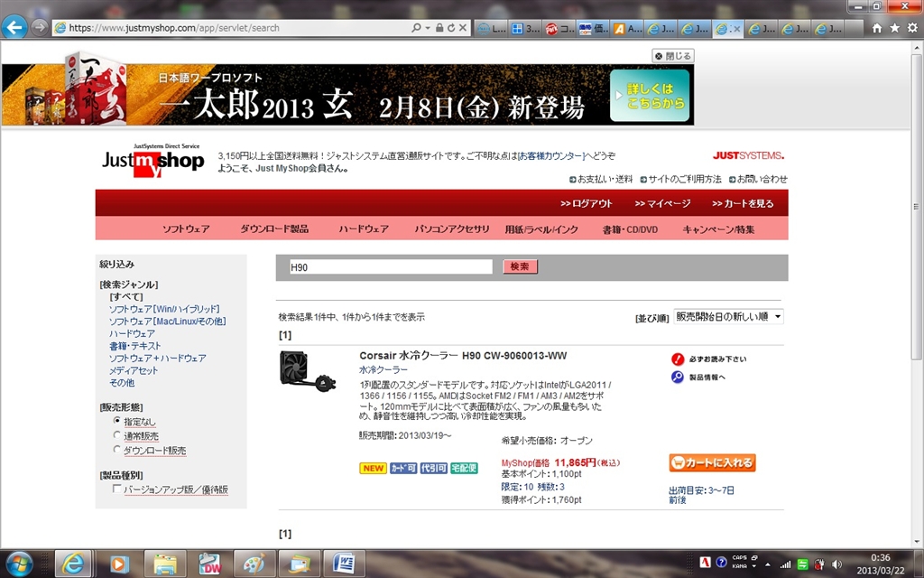
Task: Filter by 書籍・テキスト genre
Action: coord(134,346)
